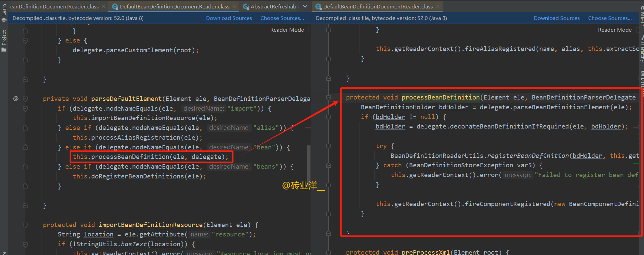Collapse the processBeanDefinition method fold
This screenshot has width=644, height=255.
pos(328,97)
